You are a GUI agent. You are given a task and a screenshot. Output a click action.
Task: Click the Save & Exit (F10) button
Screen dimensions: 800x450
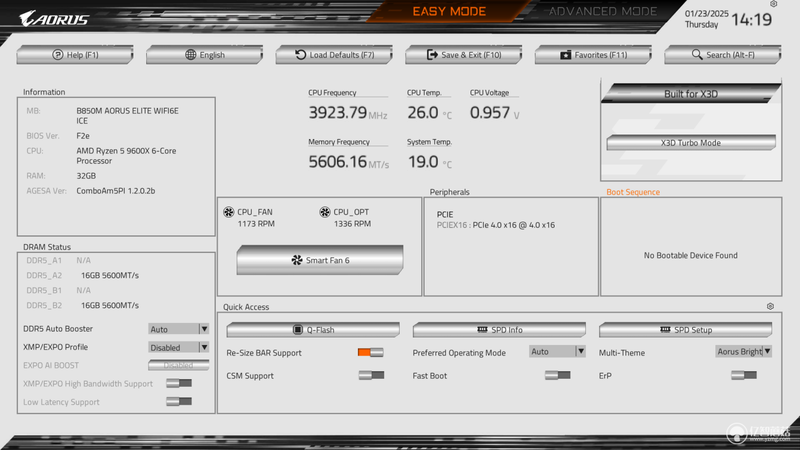tap(464, 55)
